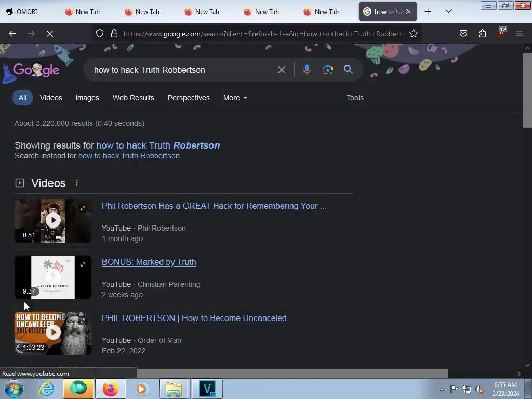This screenshot has height=399, width=532.
Task: Open the network tray icon
Action: (x=467, y=389)
